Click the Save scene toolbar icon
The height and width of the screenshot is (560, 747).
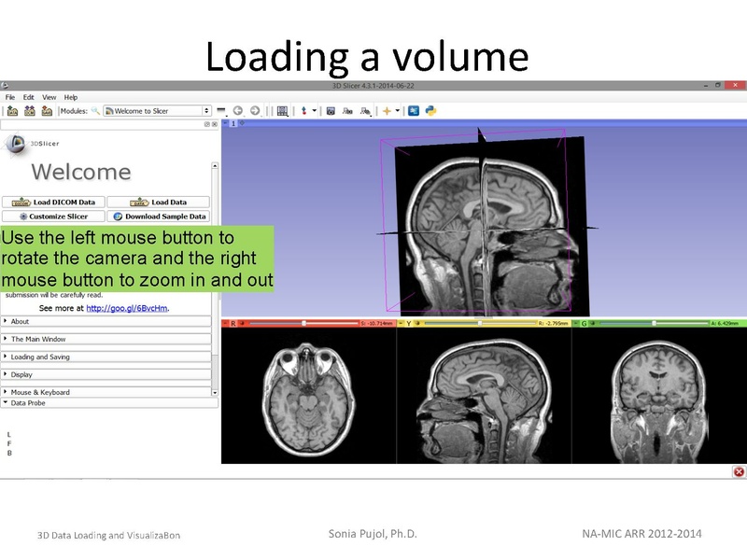pos(47,111)
